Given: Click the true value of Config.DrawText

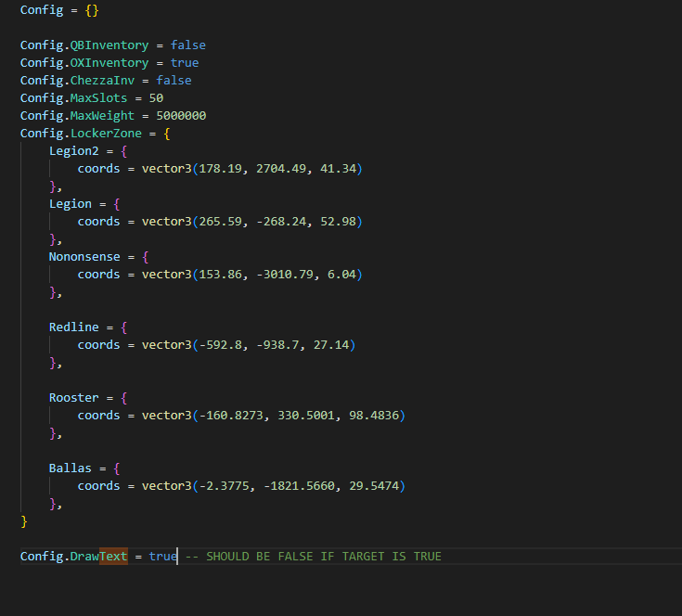Looking at the screenshot, I should 163,557.
